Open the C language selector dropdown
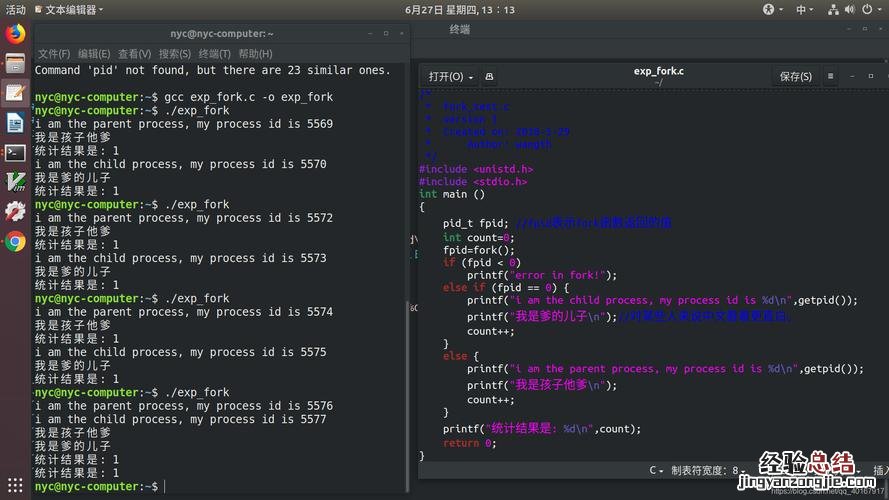The height and width of the screenshot is (500, 889). (657, 470)
